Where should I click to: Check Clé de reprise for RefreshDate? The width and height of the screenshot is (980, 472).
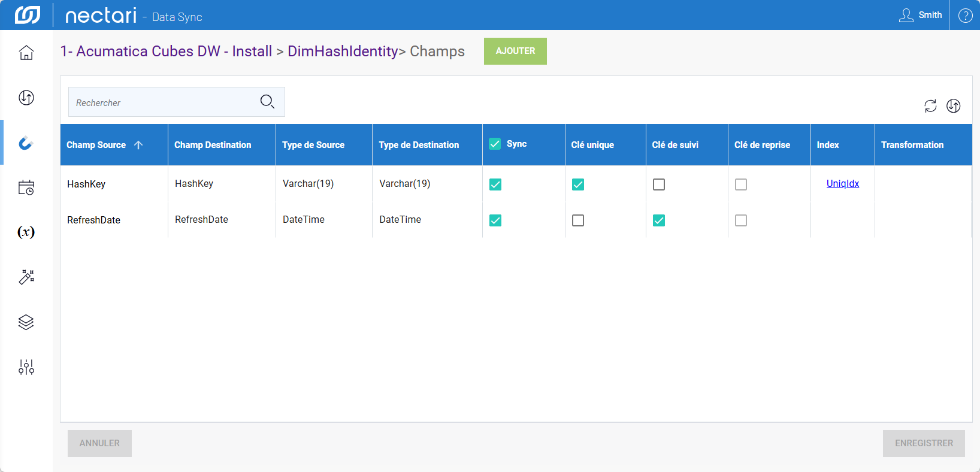tap(741, 220)
